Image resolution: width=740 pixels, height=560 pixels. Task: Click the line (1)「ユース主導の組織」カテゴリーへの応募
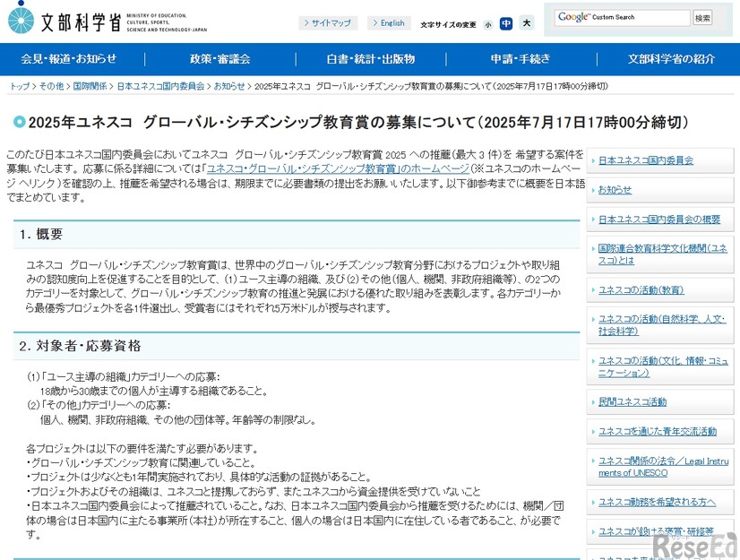pyautogui.click(x=123, y=377)
